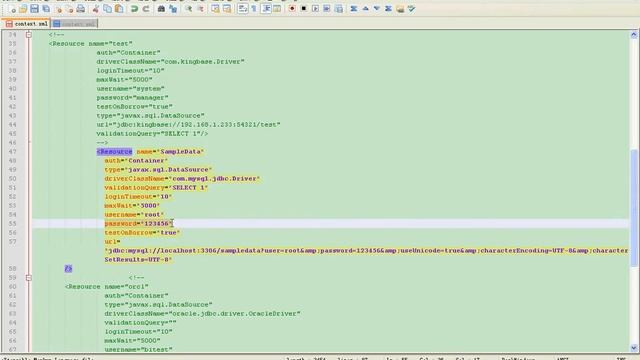Click the highlighted closing /> tag
This screenshot has height=360, width=640.
pos(68,268)
